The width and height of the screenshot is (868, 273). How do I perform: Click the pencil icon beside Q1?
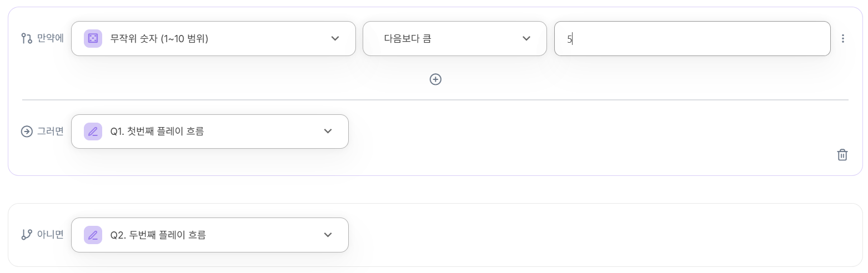[93, 132]
